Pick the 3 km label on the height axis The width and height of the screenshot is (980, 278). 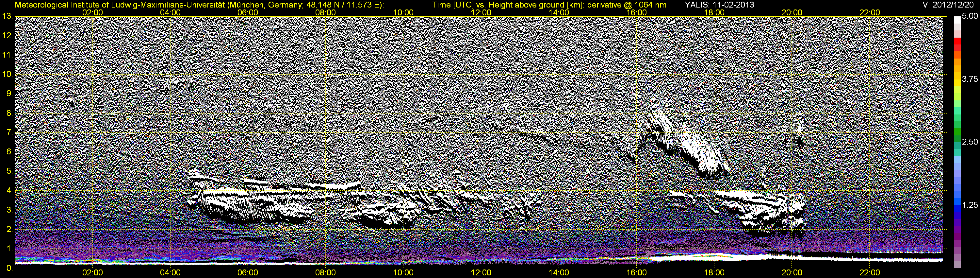[9, 210]
